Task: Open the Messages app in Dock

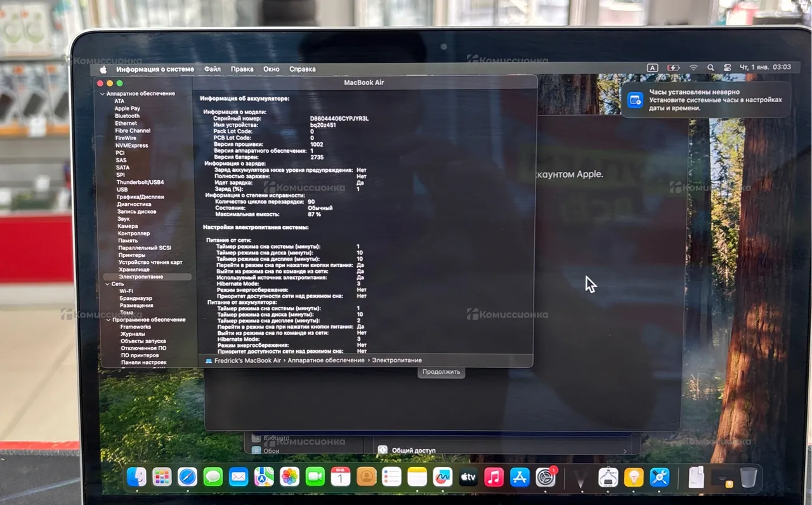Action: (213, 476)
